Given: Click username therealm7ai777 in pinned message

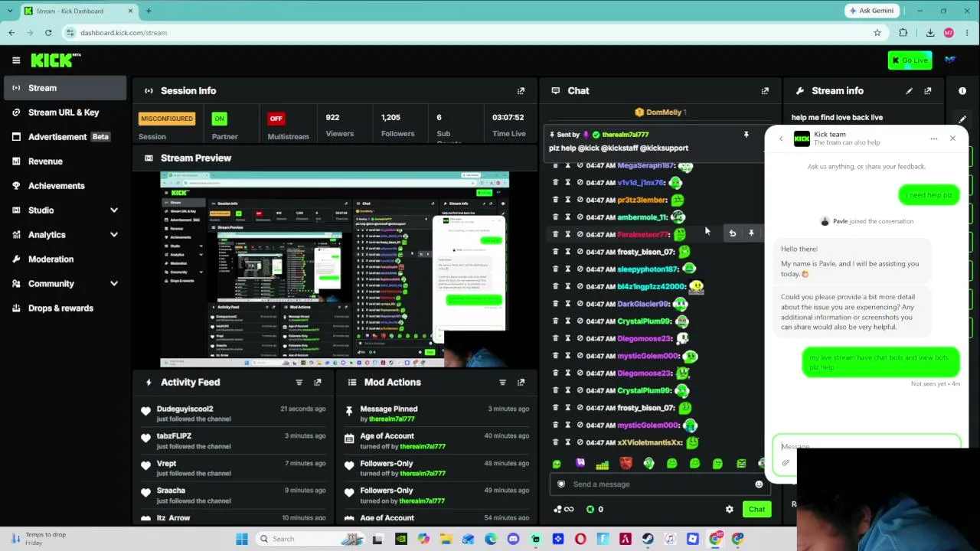Looking at the screenshot, I should pyautogui.click(x=626, y=135).
